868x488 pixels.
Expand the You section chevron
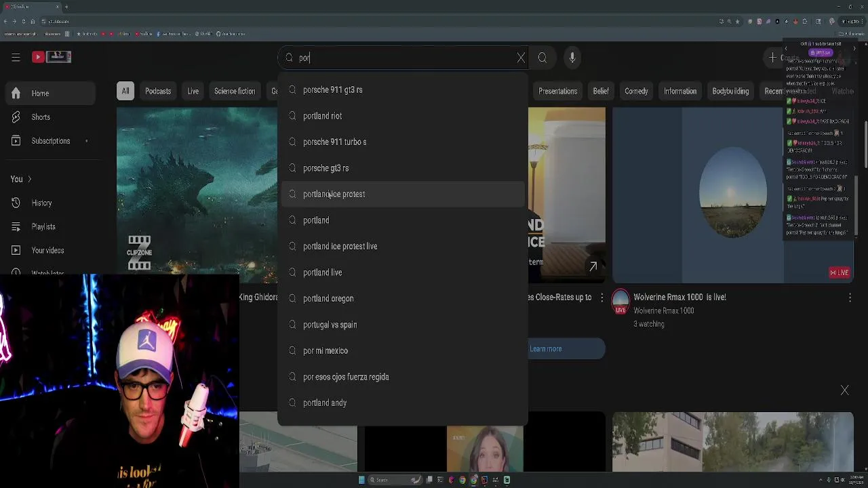29,179
